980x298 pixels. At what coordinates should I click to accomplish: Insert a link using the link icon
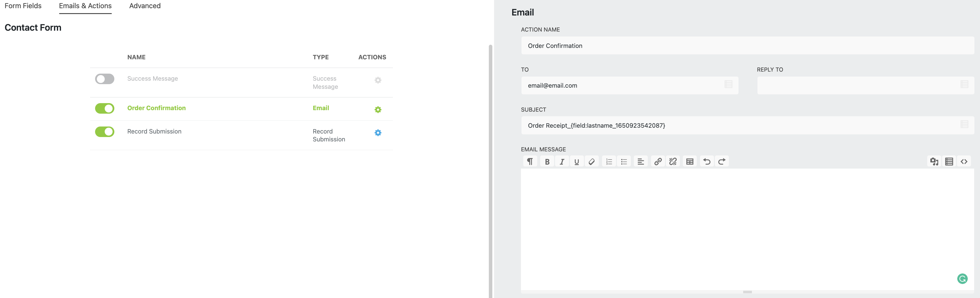click(x=658, y=161)
